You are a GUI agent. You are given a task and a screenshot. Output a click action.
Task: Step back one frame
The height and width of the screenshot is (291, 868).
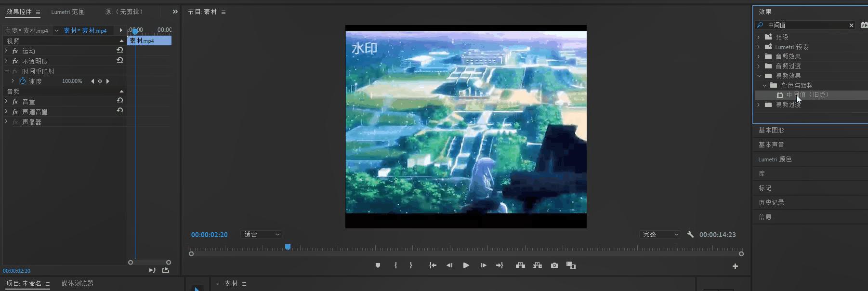point(449,265)
